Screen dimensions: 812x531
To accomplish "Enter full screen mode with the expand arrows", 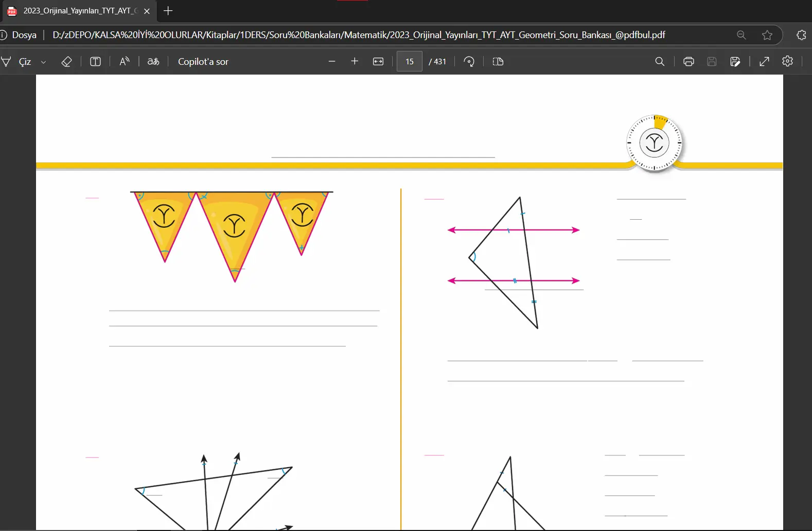I will click(x=764, y=61).
